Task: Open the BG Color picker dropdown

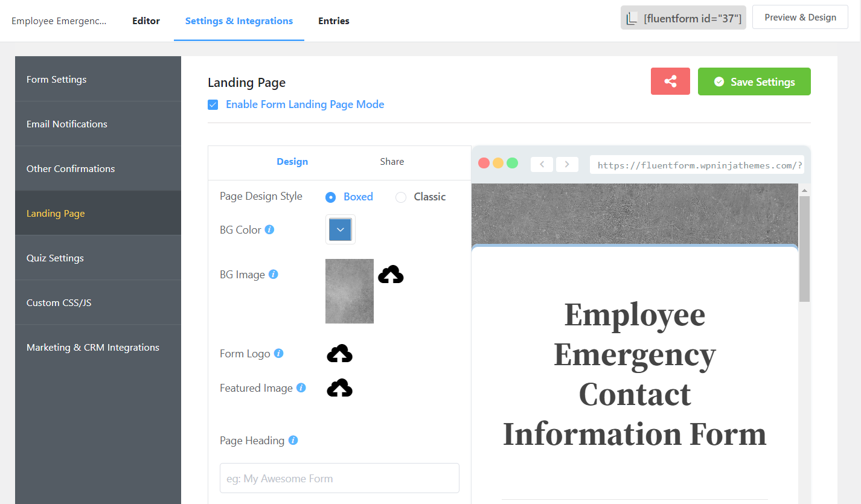Action: point(340,229)
